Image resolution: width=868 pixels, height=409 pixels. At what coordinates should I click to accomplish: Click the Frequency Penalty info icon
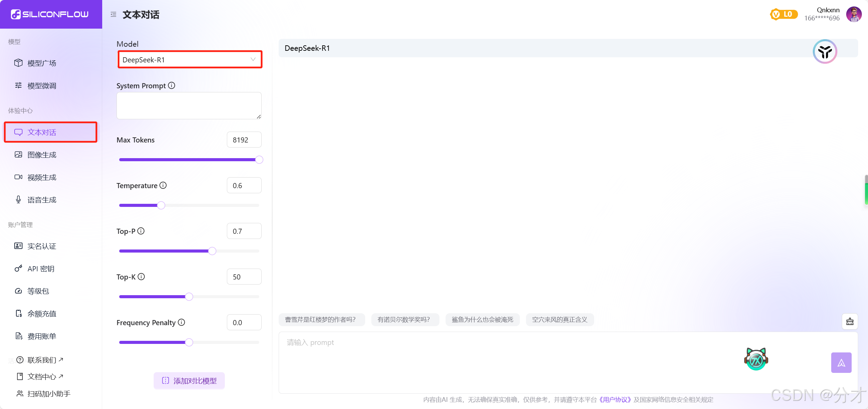182,322
